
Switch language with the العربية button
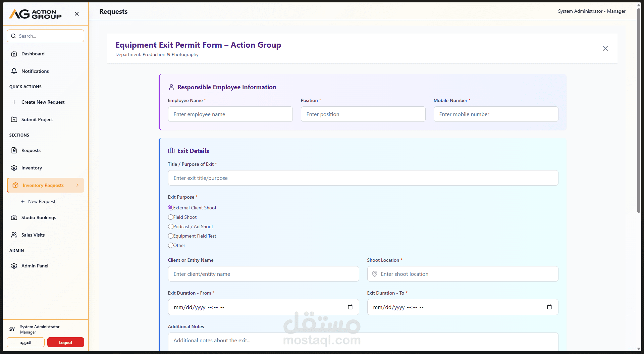[x=25, y=342]
